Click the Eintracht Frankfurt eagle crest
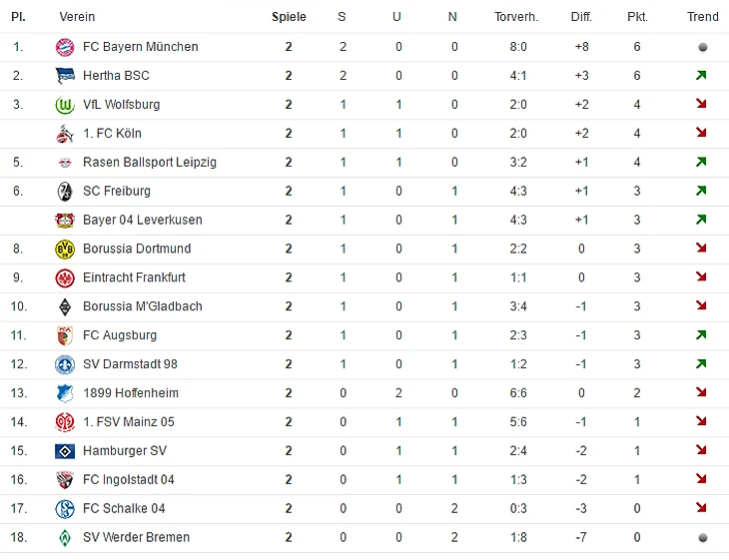Screen dimensions: 729x560 coord(65,278)
